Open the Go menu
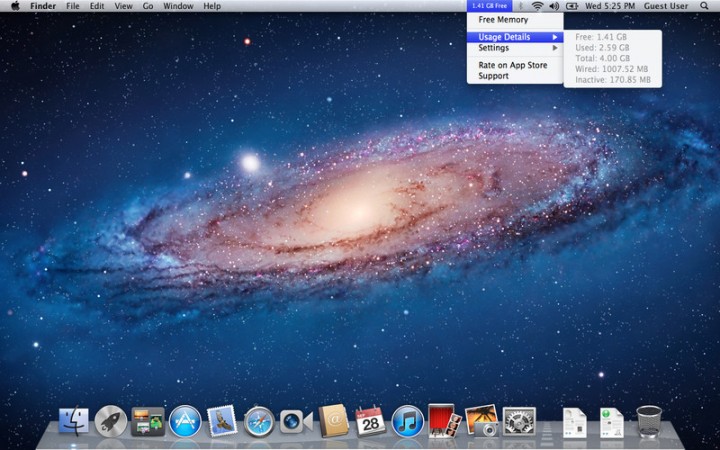Viewport: 720px width, 450px height. pyautogui.click(x=148, y=6)
